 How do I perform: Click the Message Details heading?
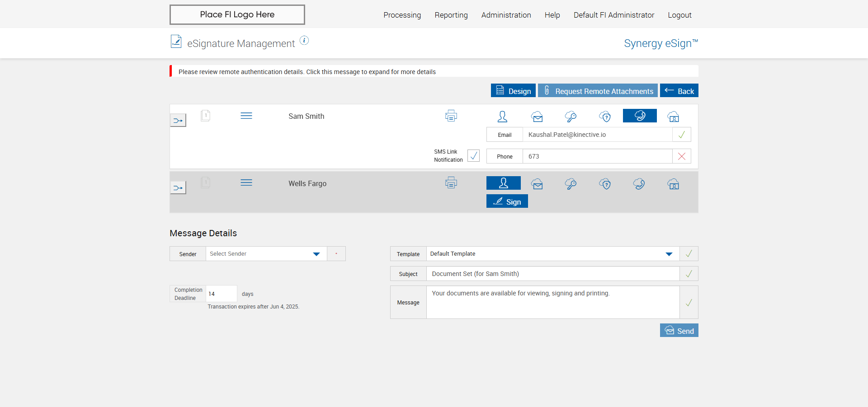pos(203,233)
